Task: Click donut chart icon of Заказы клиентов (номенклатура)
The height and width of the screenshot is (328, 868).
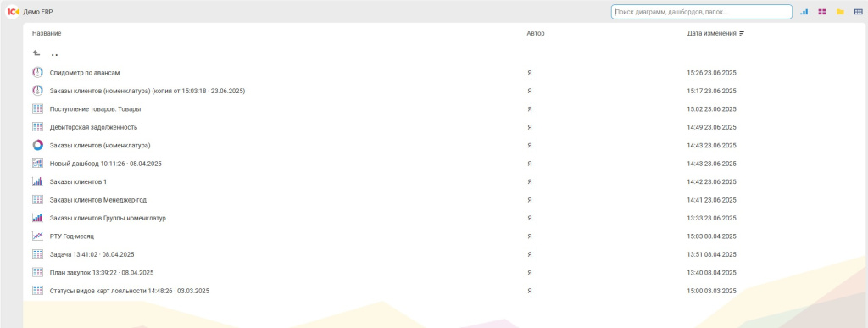Action: pos(37,146)
